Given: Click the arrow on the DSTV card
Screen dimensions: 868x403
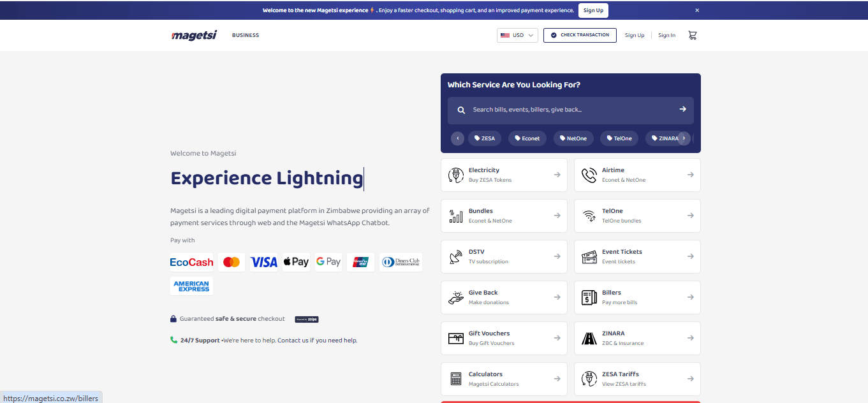Looking at the screenshot, I should (x=557, y=256).
